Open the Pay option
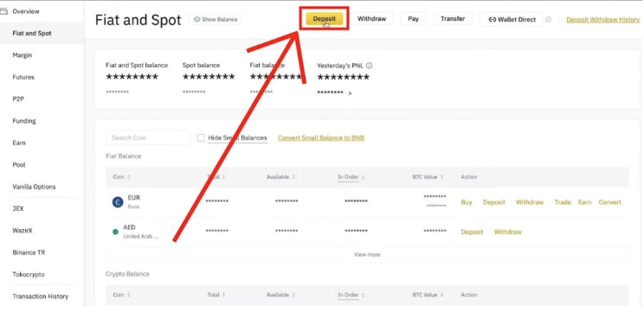The image size is (644, 319). coord(413,18)
